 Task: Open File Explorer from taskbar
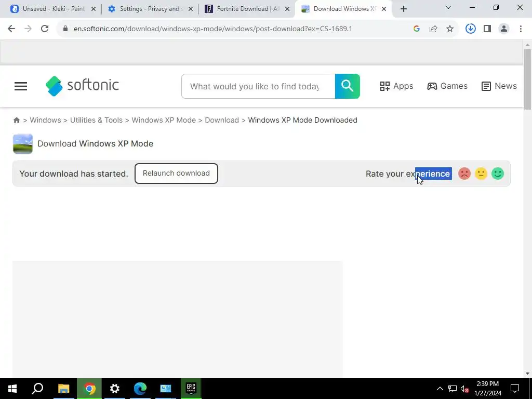pos(63,389)
